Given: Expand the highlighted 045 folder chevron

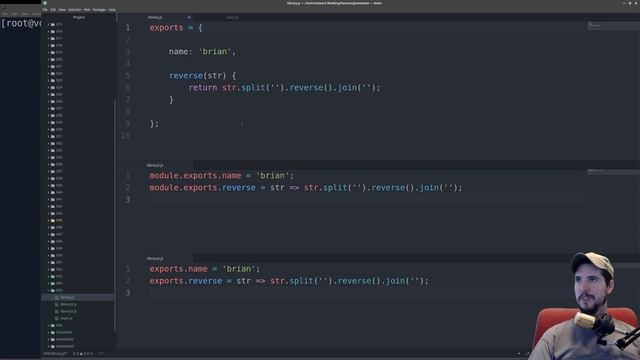Looking at the screenshot, I should pyautogui.click(x=49, y=220).
